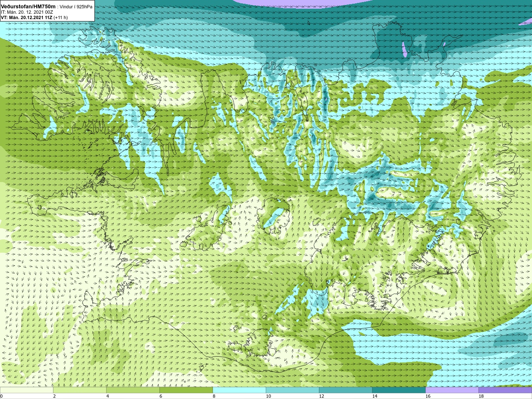532x399 pixels.
Task: Click the Veðurstofan/HM750m title text
Action: point(28,7)
